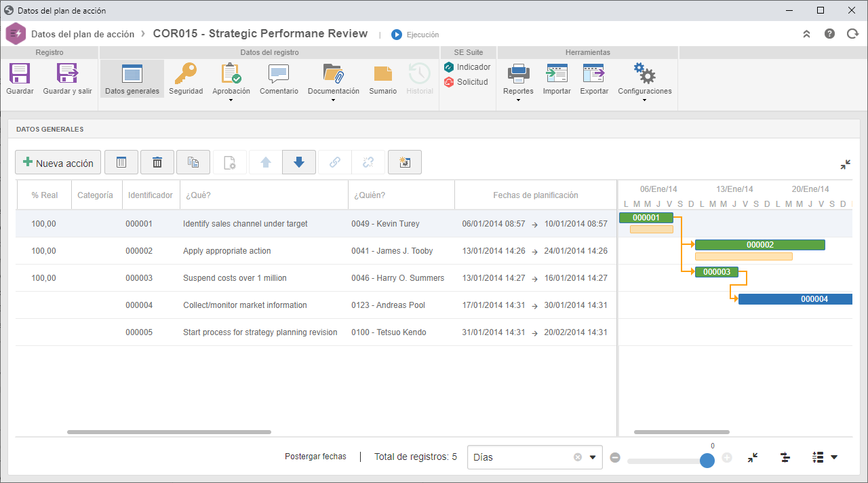Select row Start process for strategy planning revision
This screenshot has height=483, width=868.
(316, 332)
